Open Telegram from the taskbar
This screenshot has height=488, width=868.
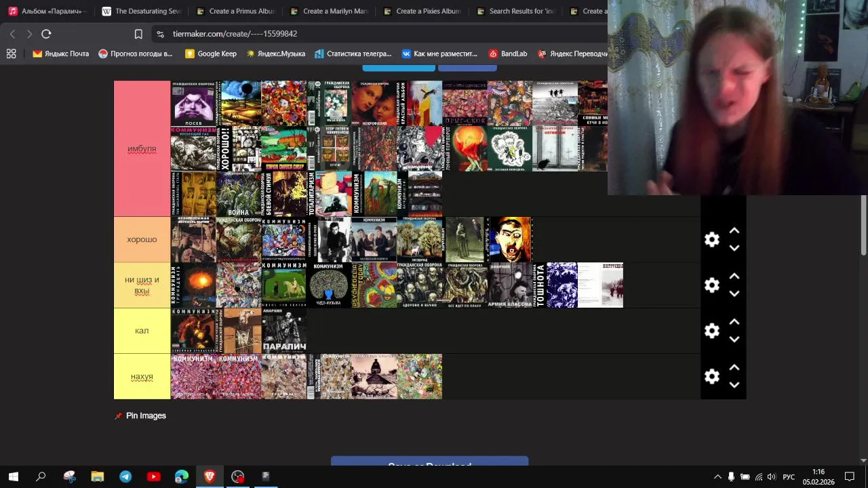(125, 477)
